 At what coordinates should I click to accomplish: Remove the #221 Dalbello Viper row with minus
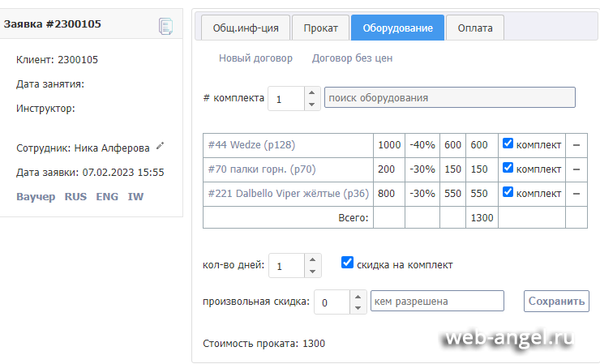[576, 194]
